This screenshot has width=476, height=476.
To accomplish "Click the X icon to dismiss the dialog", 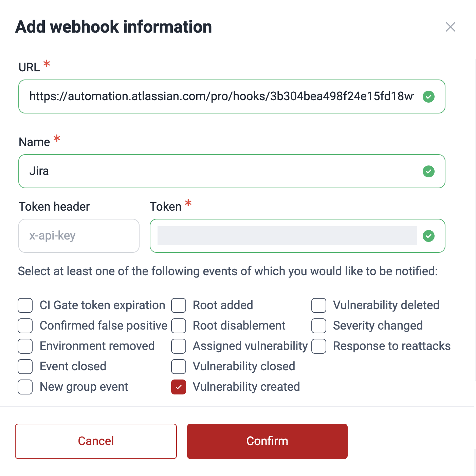I will click(450, 27).
